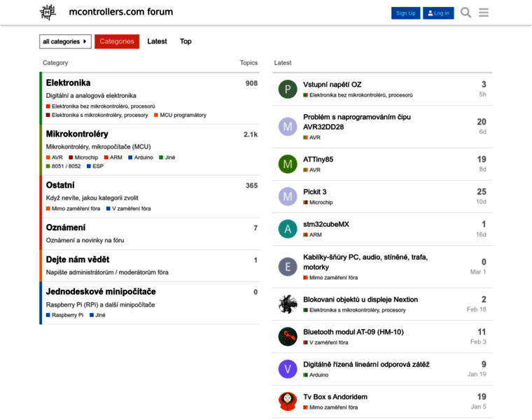Switch to the Top tab
532x420 pixels.
click(185, 41)
